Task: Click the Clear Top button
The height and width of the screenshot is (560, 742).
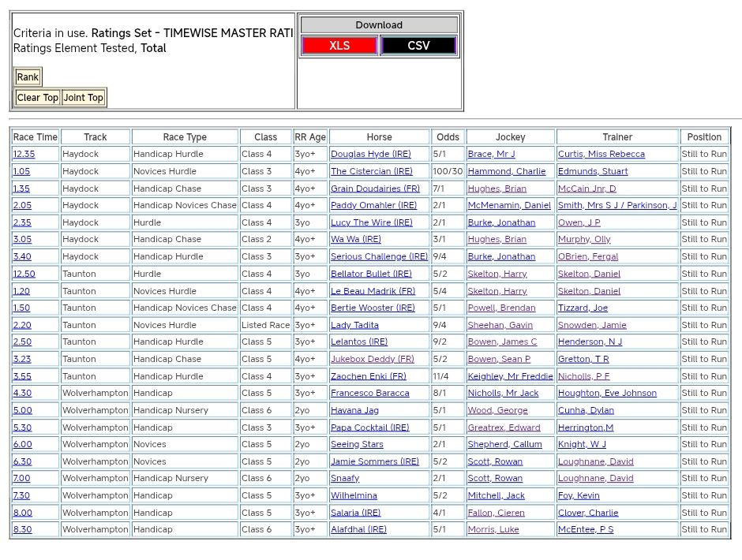Action: point(38,98)
